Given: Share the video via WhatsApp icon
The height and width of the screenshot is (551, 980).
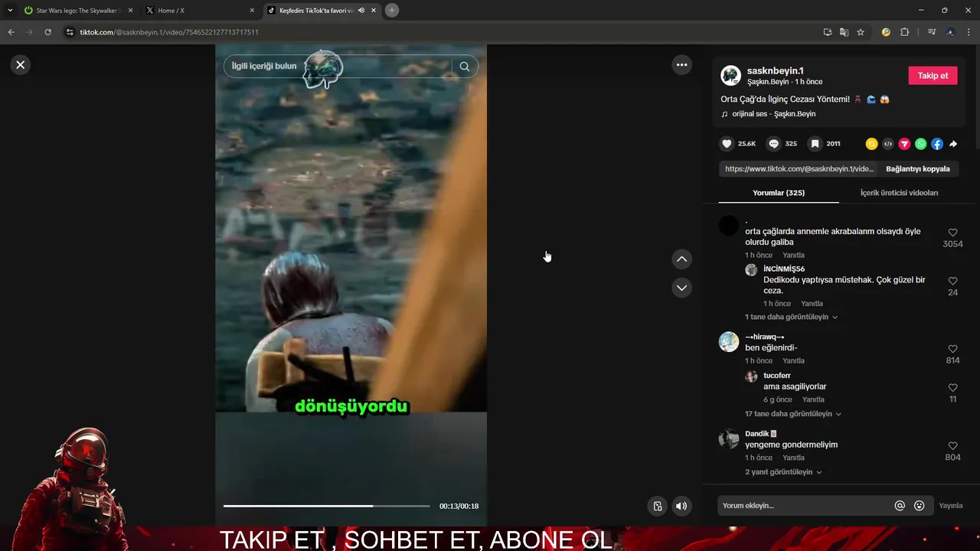Looking at the screenshot, I should [920, 144].
